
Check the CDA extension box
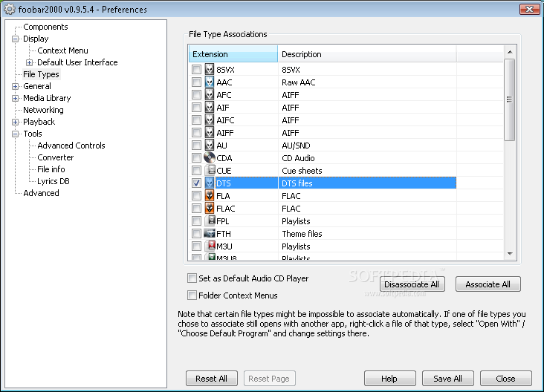pos(196,158)
